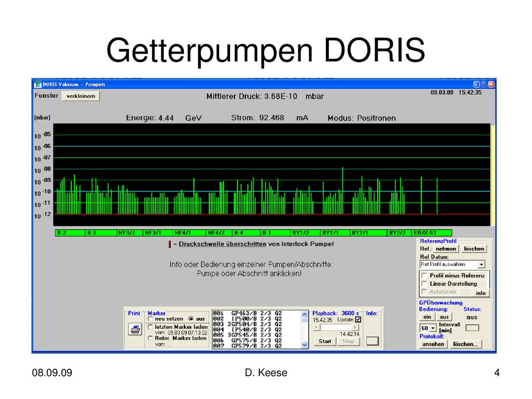Click 'löschen...' under Protokoll
The width and height of the screenshot is (532, 399).
(465, 344)
